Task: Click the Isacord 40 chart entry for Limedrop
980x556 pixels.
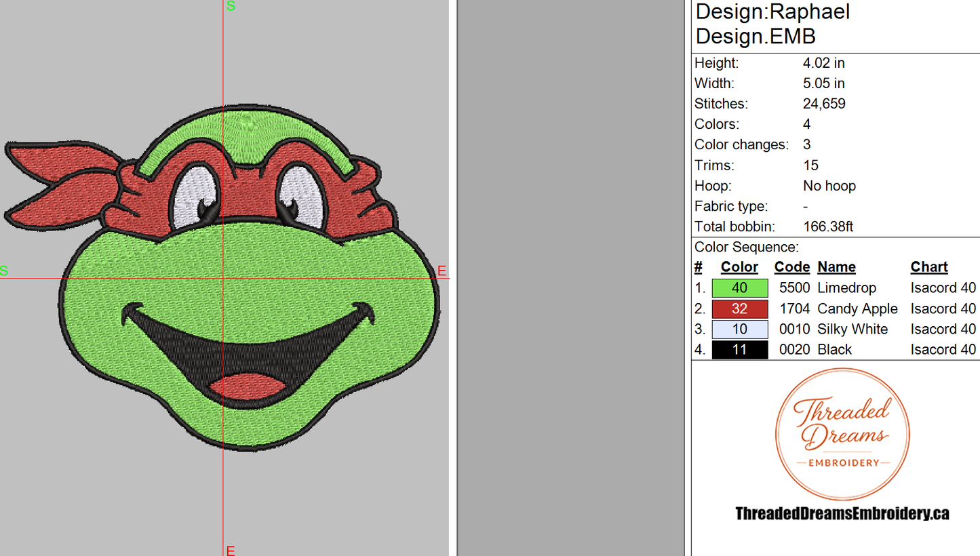Action: pyautogui.click(x=943, y=288)
